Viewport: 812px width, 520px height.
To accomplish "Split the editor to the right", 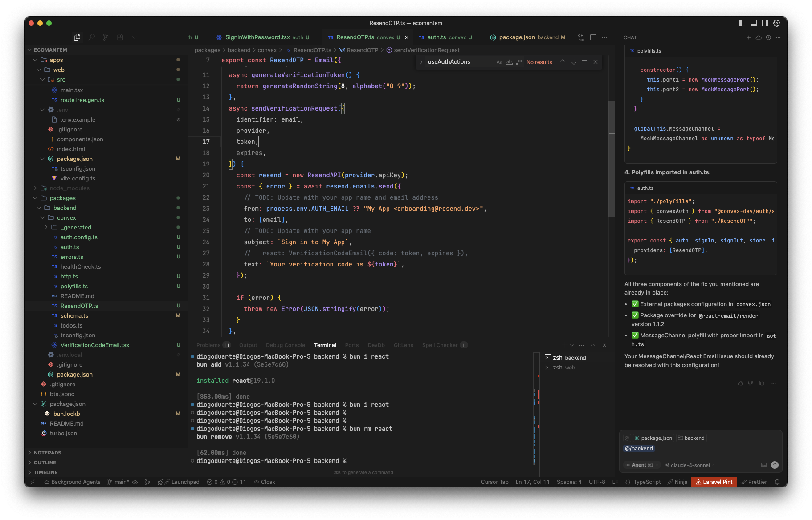I will (593, 37).
